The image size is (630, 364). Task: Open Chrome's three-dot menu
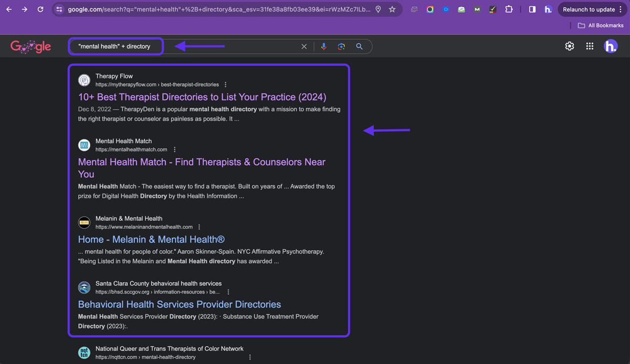pyautogui.click(x=622, y=9)
